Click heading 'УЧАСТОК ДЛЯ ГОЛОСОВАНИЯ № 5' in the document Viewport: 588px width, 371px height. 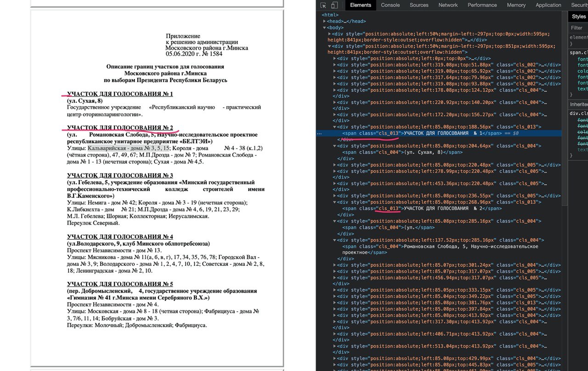pyautogui.click(x=120, y=284)
